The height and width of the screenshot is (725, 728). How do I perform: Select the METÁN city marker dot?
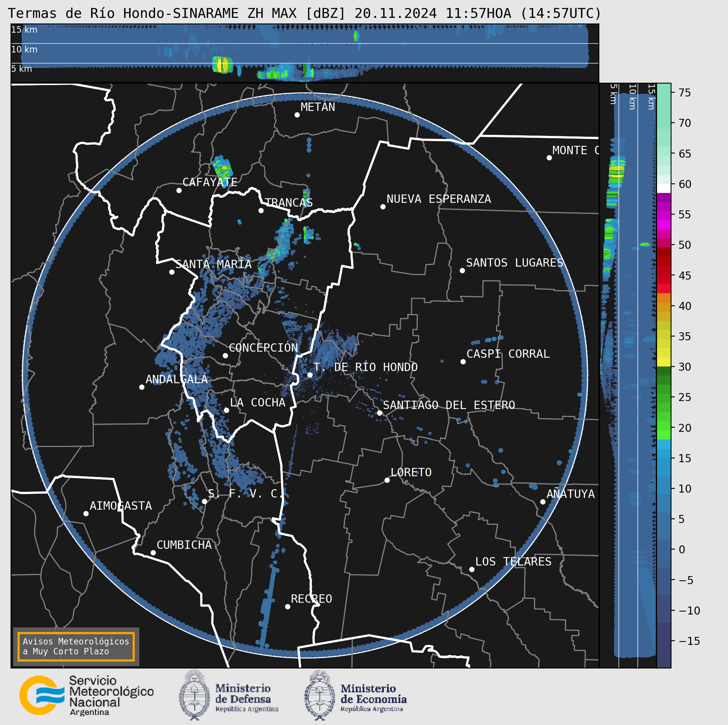(x=297, y=115)
